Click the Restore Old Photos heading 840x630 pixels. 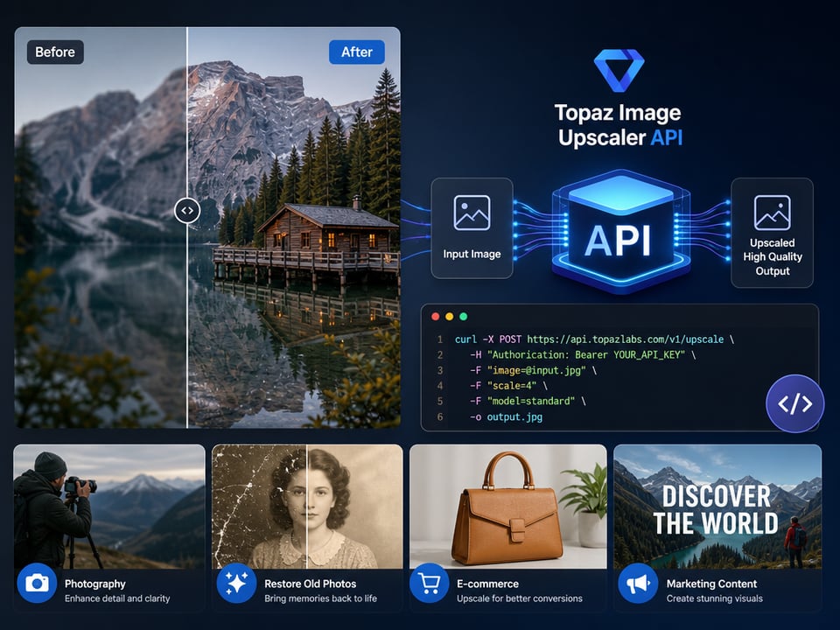[x=310, y=584]
